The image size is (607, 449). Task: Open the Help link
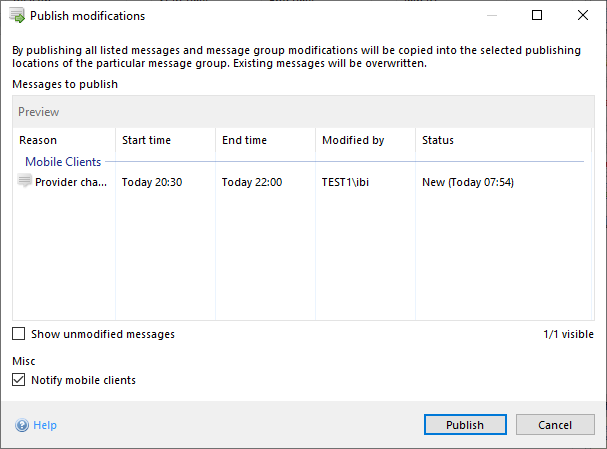pyautogui.click(x=45, y=425)
